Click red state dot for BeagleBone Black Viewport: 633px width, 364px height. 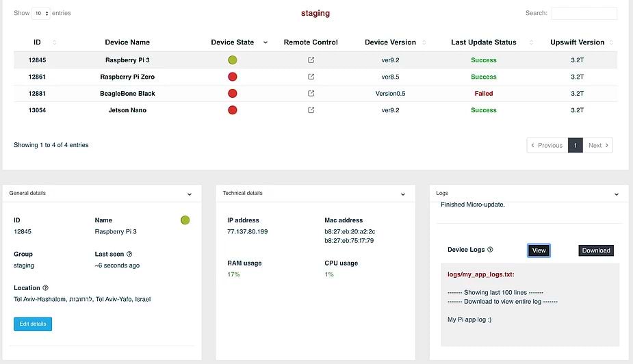[x=233, y=94]
